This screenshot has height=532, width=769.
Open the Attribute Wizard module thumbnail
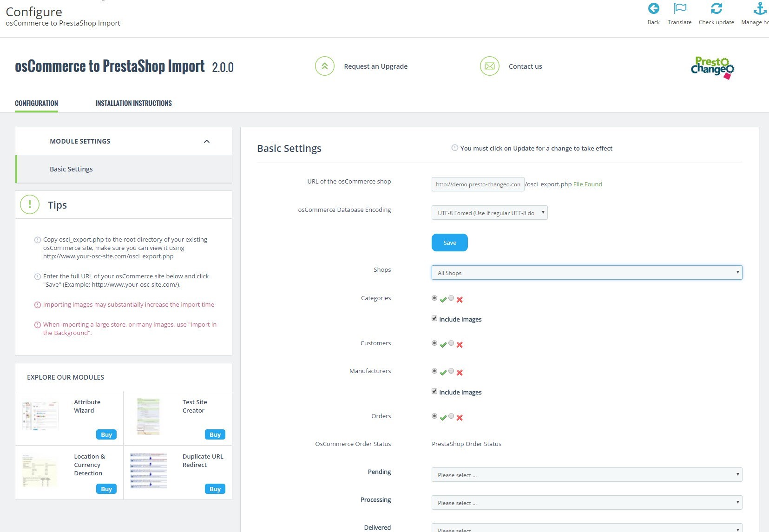pyautogui.click(x=40, y=416)
